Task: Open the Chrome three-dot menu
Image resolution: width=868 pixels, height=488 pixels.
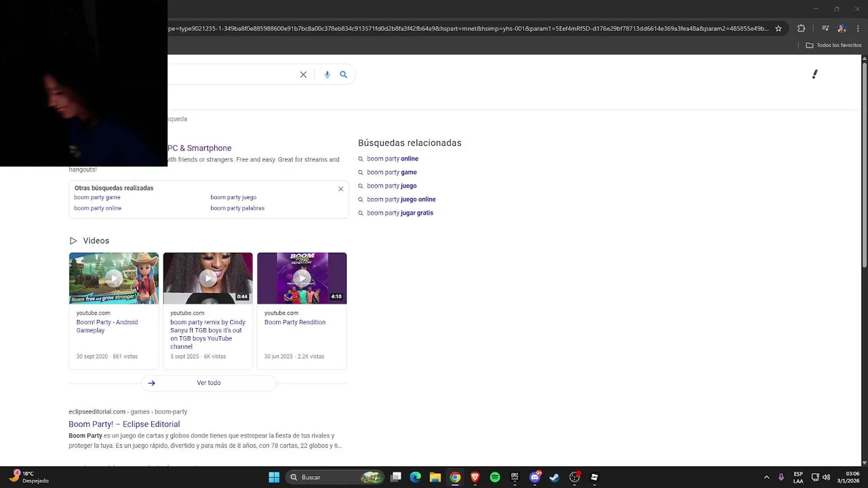Action: [858, 28]
